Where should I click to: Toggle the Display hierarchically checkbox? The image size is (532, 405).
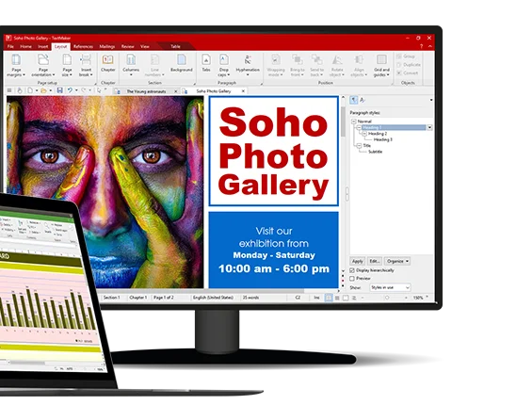click(352, 270)
